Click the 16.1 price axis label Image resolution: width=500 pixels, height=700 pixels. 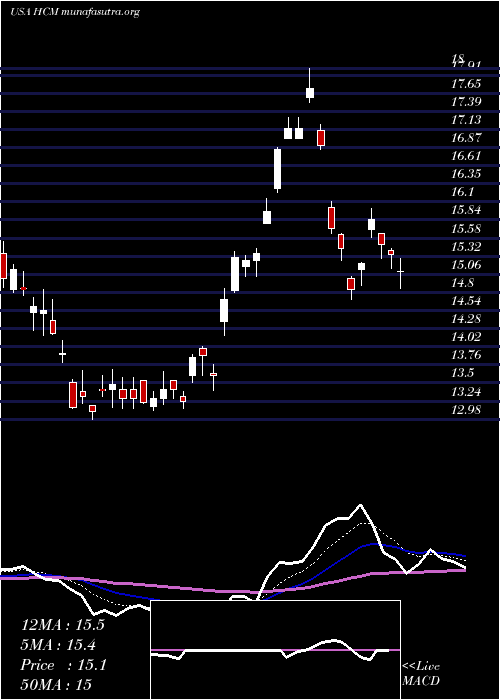pyautogui.click(x=462, y=192)
